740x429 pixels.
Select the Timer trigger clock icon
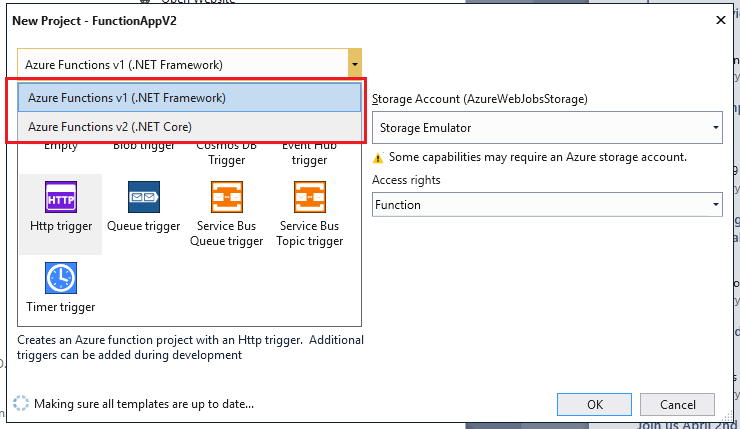pos(61,278)
